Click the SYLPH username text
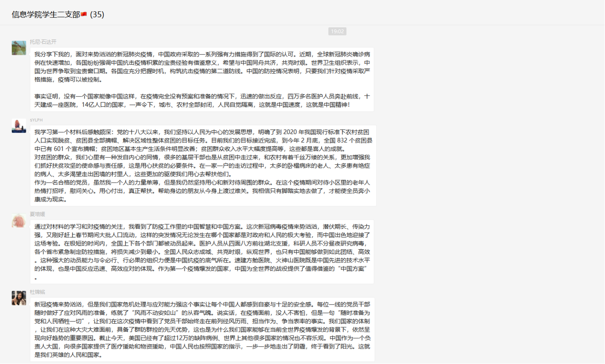The image size is (605, 364). point(36,120)
